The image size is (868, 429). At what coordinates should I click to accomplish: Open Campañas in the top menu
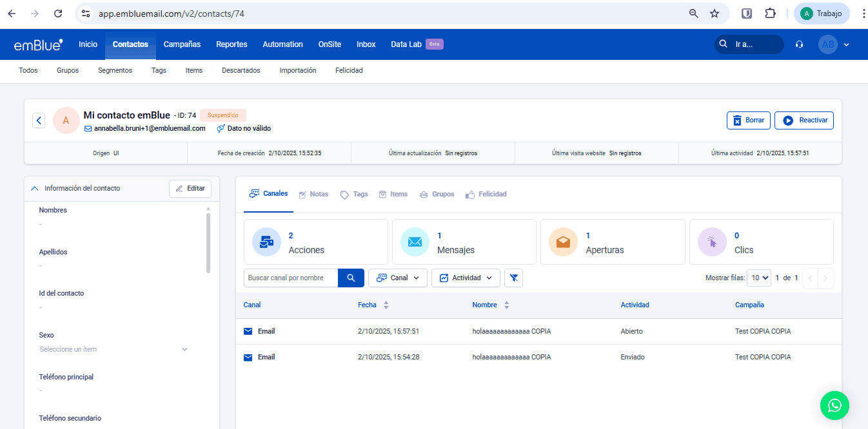tap(182, 44)
